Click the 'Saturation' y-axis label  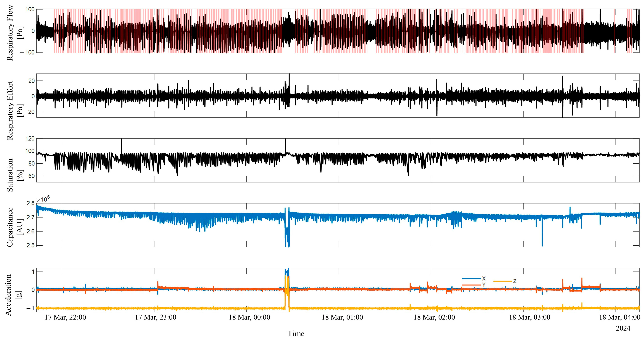pyautogui.click(x=10, y=175)
